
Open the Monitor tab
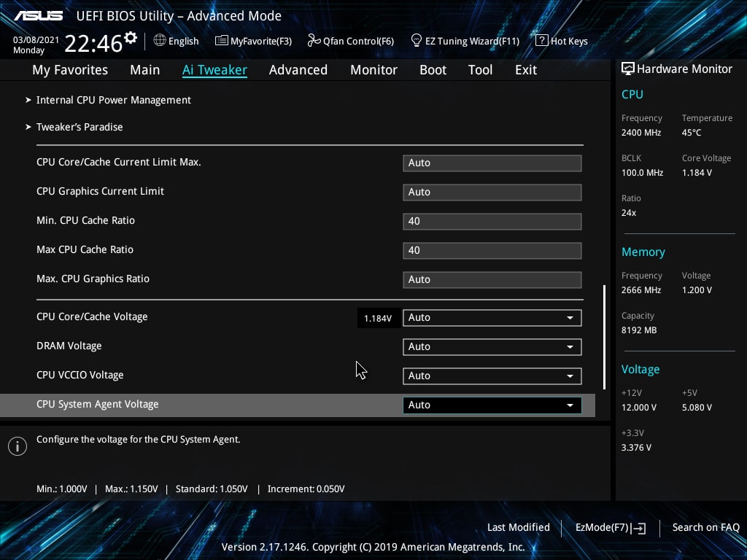tap(374, 70)
